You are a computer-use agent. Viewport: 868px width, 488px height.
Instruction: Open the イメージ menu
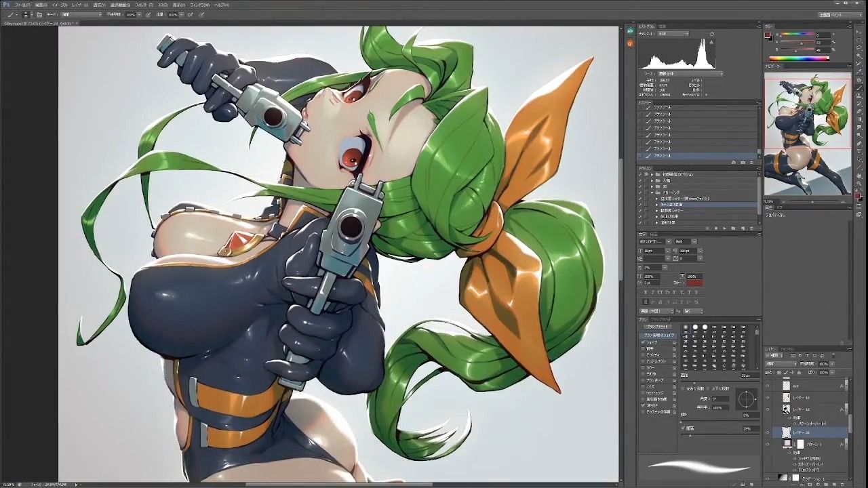[x=60, y=4]
